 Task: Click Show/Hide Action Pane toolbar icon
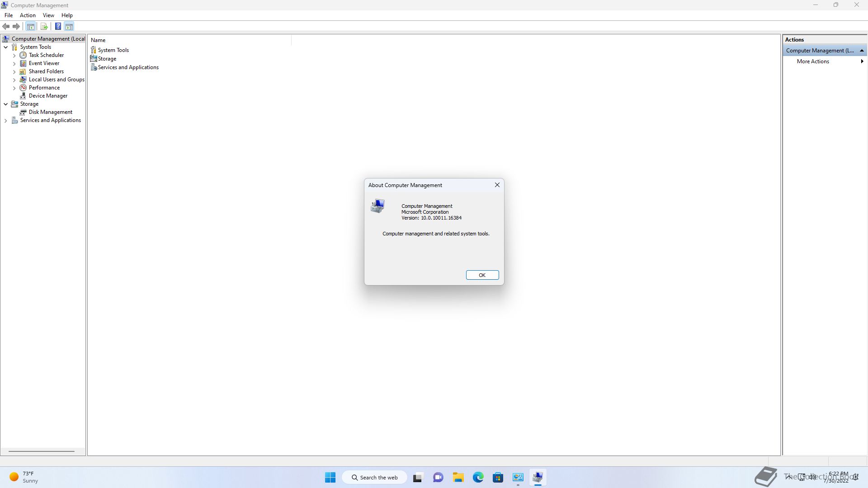[x=69, y=26]
